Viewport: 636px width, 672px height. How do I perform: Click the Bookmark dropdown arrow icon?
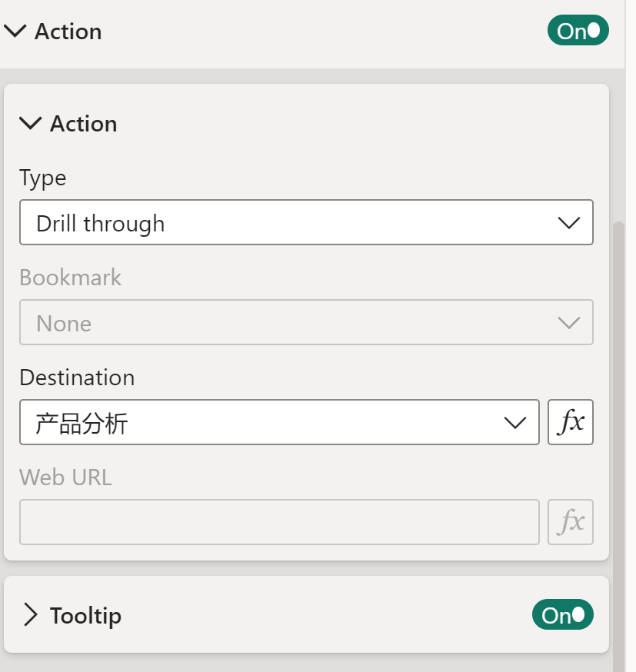[x=568, y=323]
